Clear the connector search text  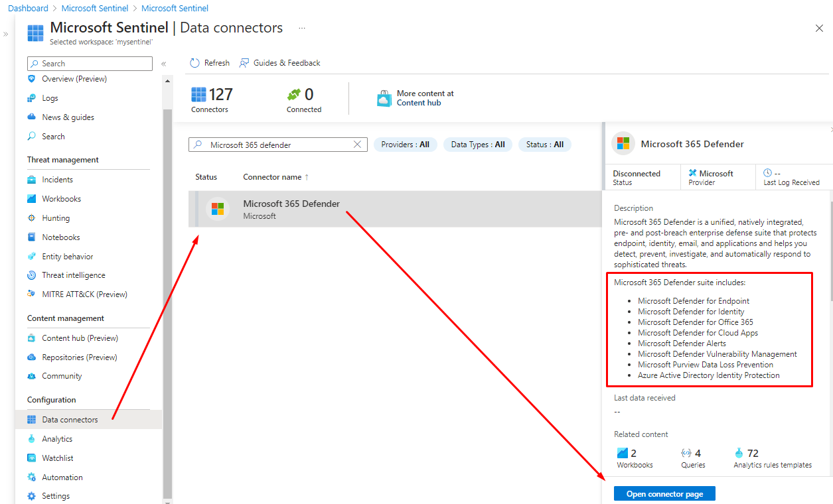click(358, 145)
